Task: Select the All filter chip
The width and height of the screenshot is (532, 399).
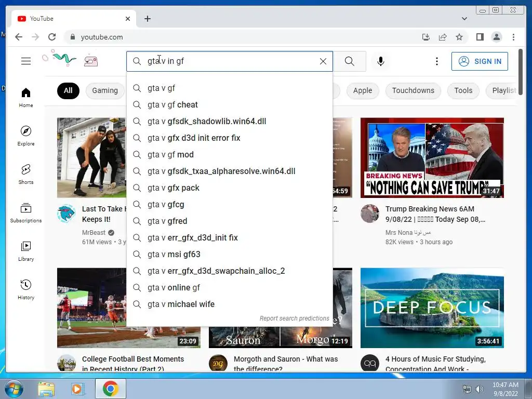Action: point(68,90)
